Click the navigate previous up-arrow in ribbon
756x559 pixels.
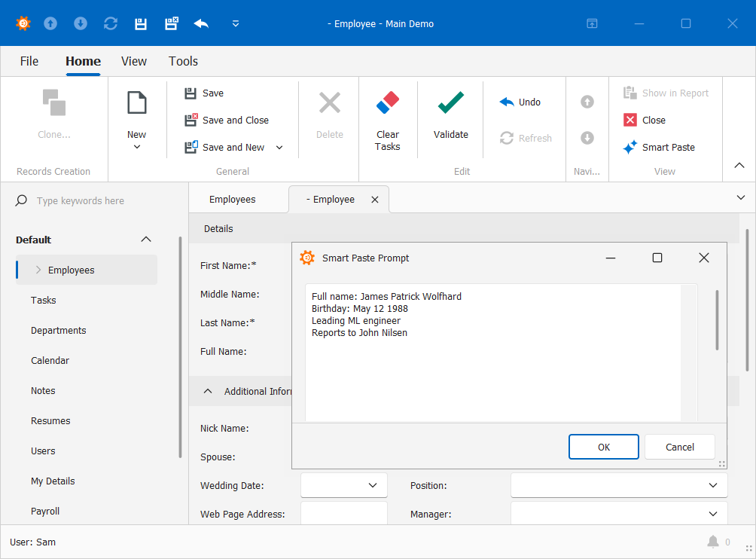[587, 102]
